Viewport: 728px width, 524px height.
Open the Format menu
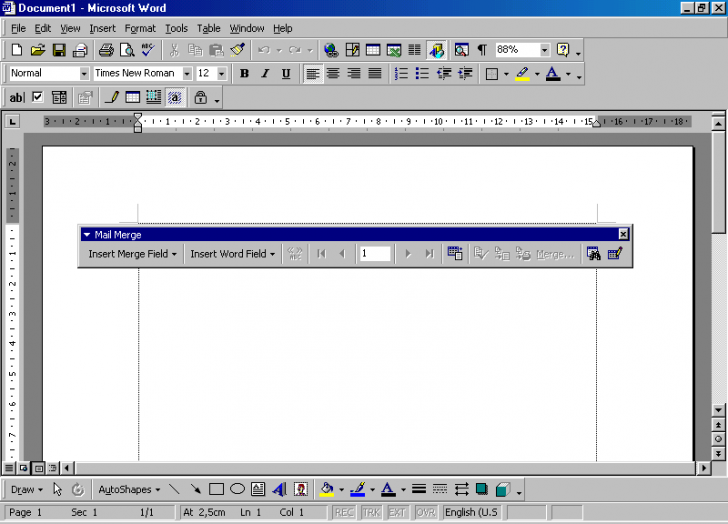(x=140, y=28)
